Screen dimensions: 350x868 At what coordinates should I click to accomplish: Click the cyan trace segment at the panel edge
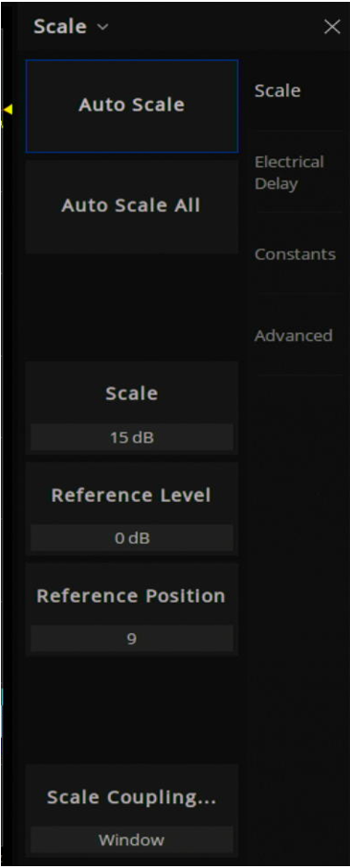click(2, 698)
